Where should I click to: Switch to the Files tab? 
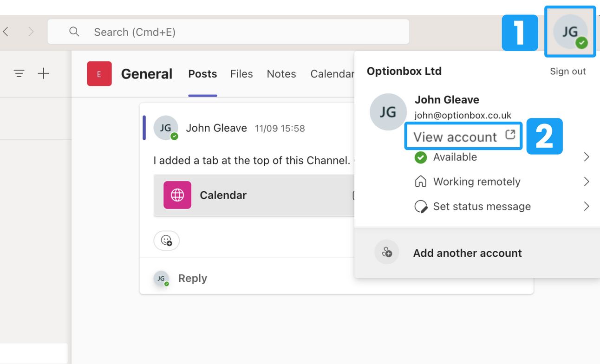pos(241,74)
